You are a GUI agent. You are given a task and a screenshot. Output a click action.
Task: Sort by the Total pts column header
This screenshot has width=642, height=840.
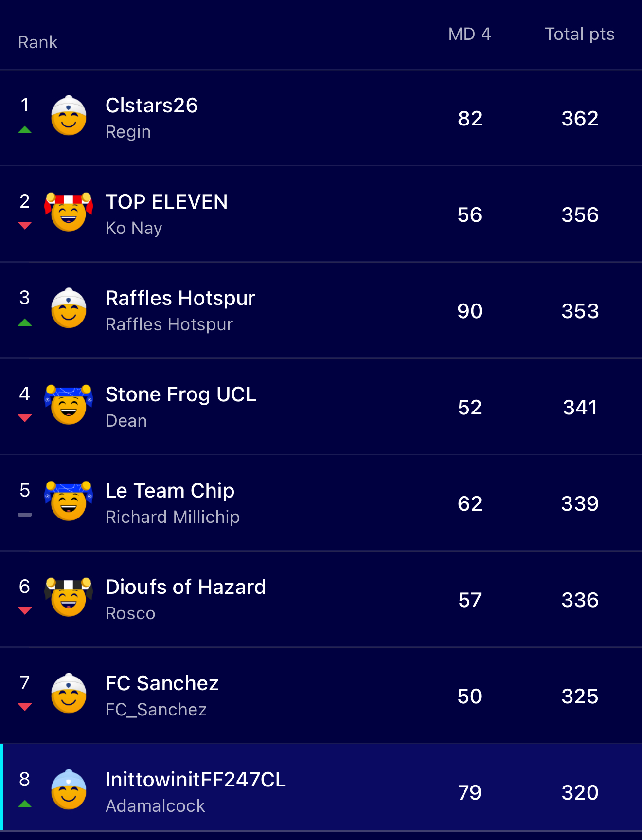coord(579,34)
